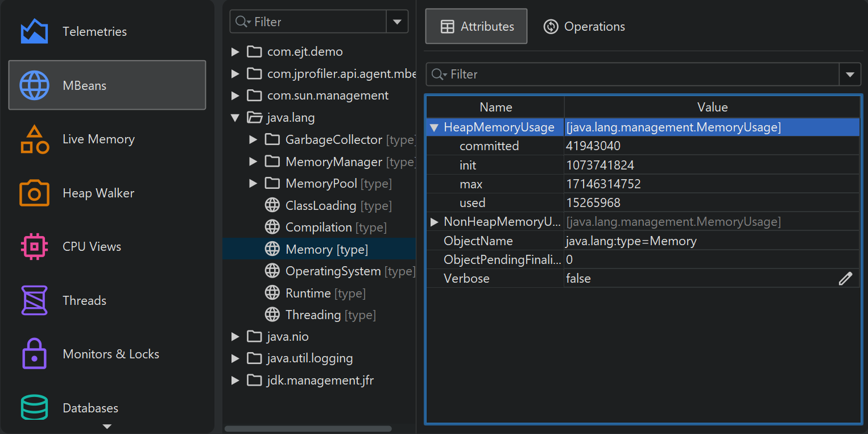Switch to the Attributes tab

[x=477, y=27]
